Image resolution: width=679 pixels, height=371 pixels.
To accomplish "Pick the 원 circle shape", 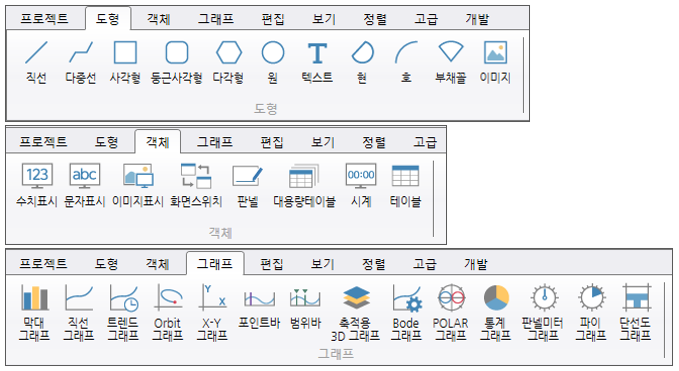I will (x=273, y=62).
